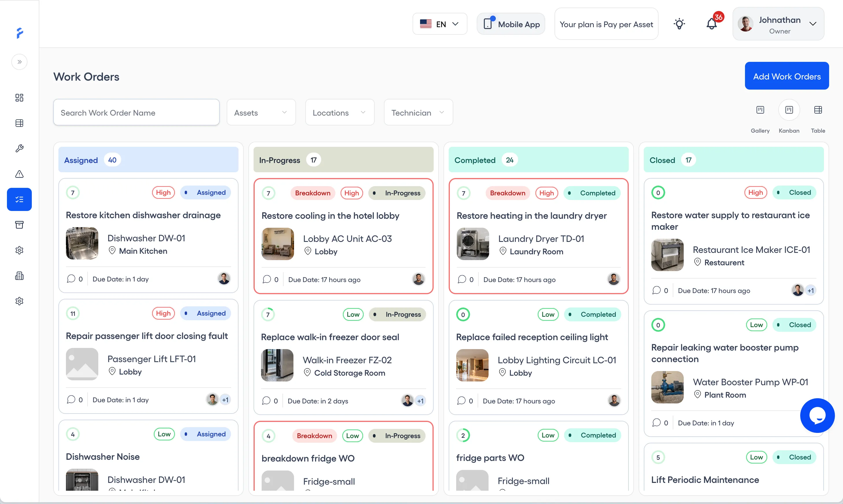Click comment icon on water booster pump card
This screenshot has height=504, width=843.
point(657,423)
